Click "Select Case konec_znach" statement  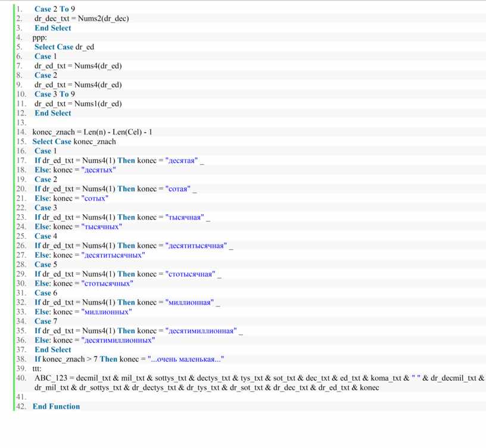click(x=74, y=142)
